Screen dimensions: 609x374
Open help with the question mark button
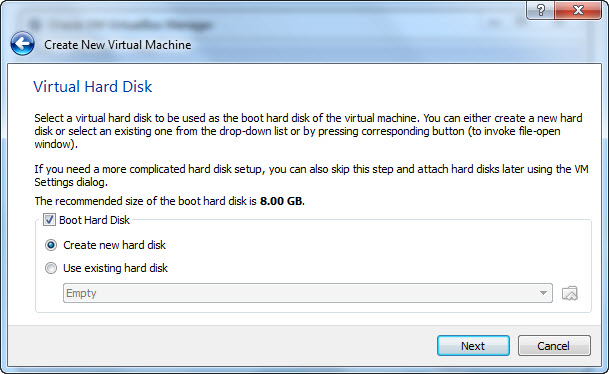tap(541, 10)
